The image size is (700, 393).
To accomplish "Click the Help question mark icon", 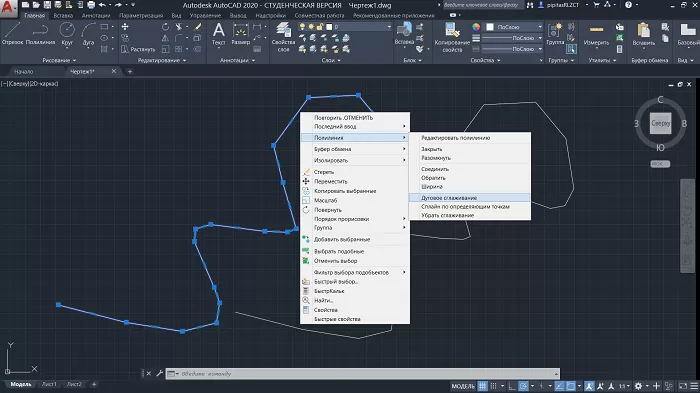I will point(629,5).
